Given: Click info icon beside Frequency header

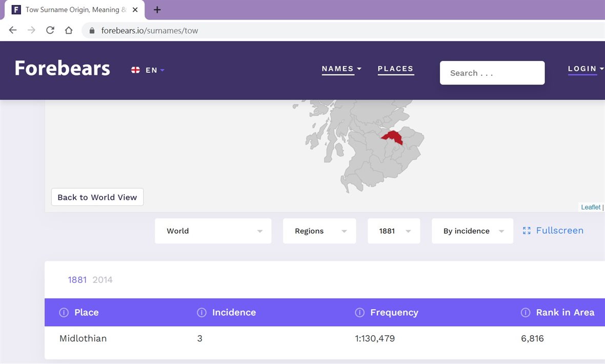Looking at the screenshot, I should point(359,312).
